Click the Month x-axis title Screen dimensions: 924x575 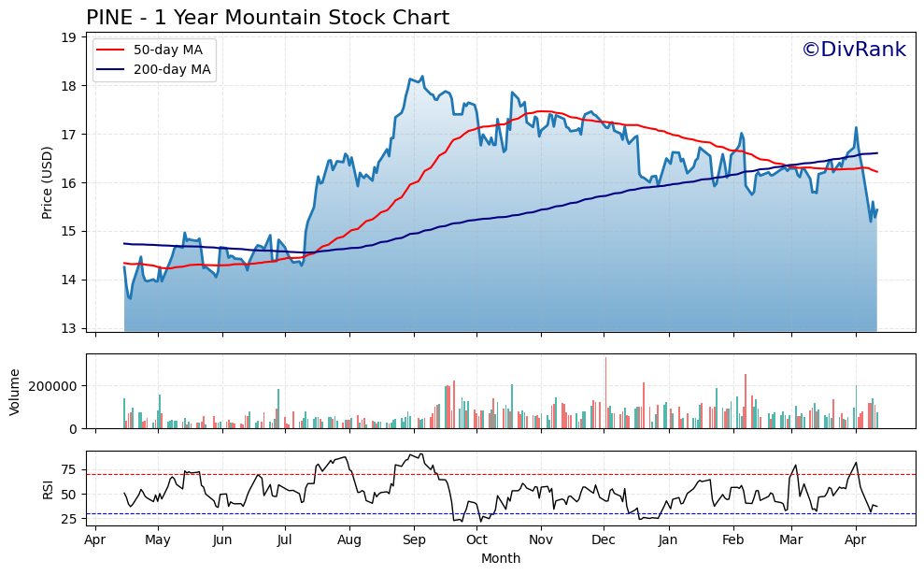(x=501, y=558)
